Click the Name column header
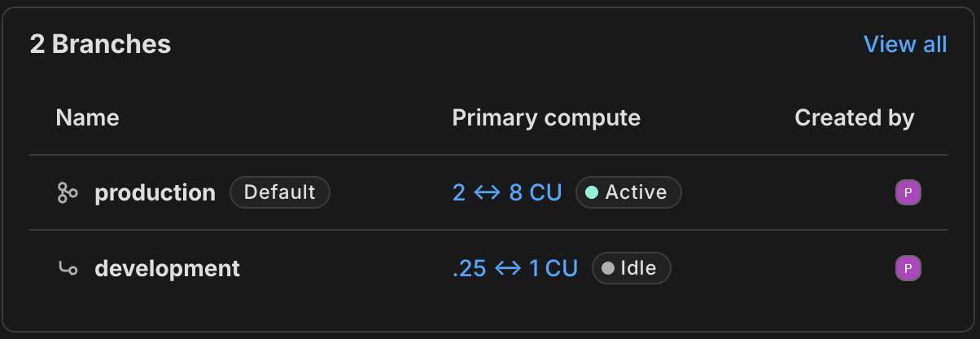Screen dimensions: 980x339 pos(87,118)
